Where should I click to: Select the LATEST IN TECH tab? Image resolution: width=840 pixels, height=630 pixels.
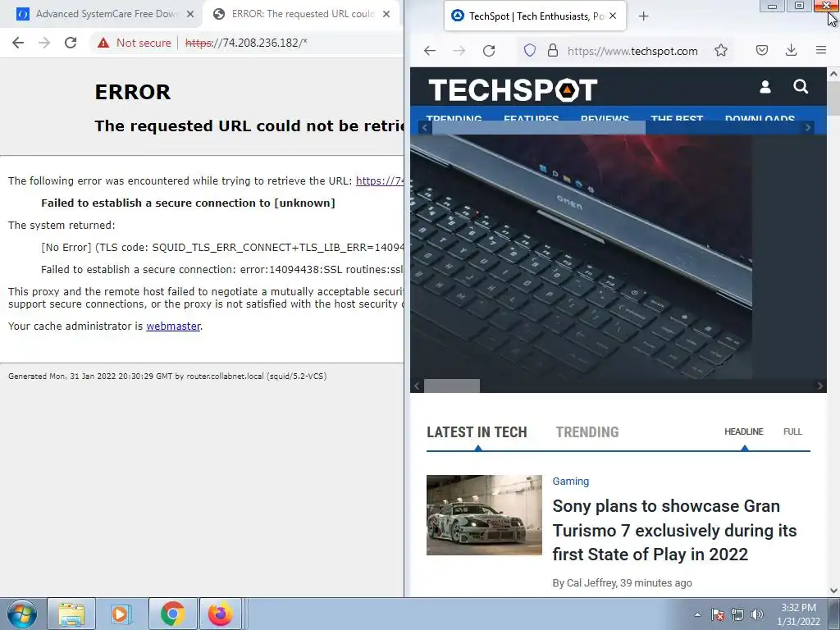(x=477, y=432)
